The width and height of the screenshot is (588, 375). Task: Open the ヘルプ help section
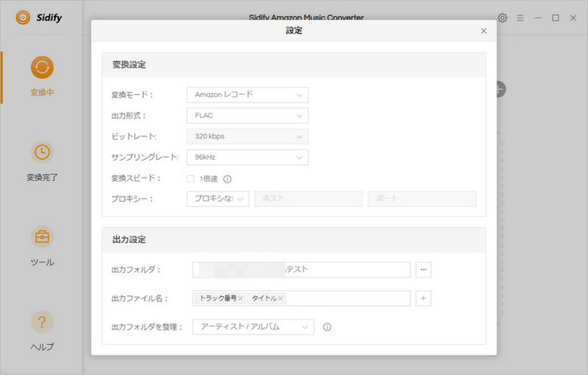[42, 331]
